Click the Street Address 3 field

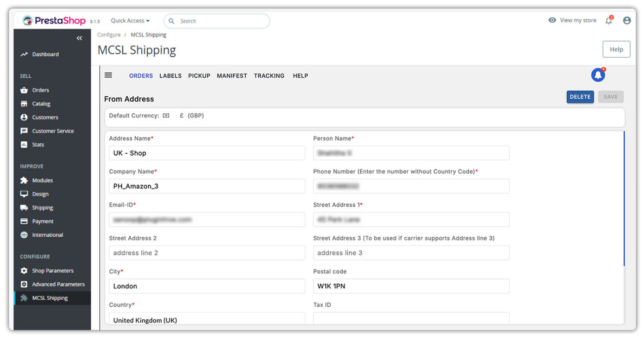tap(411, 253)
